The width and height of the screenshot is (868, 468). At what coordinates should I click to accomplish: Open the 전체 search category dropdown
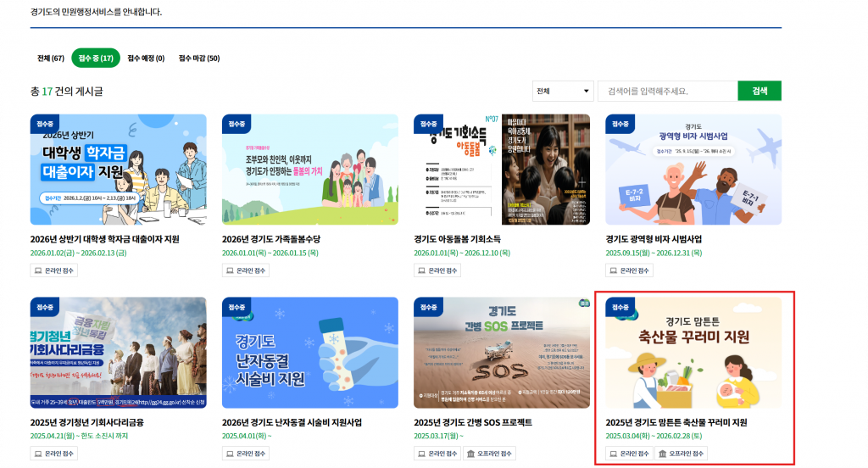tap(563, 91)
